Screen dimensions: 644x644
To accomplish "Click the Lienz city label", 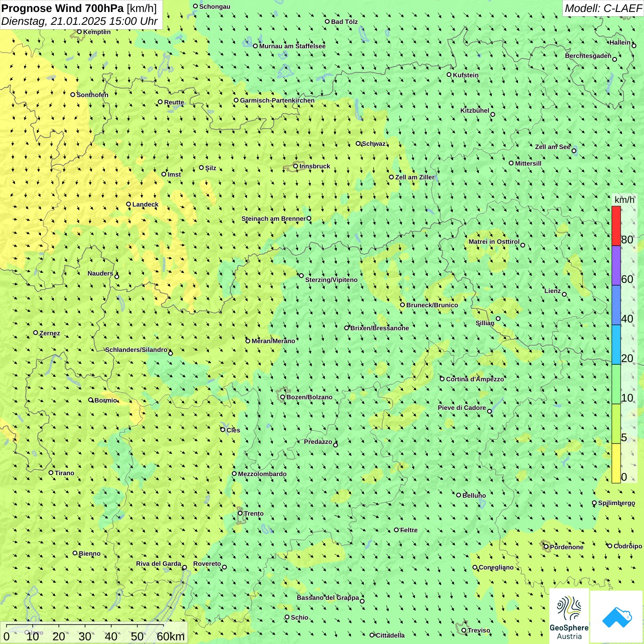I will pos(552,291).
